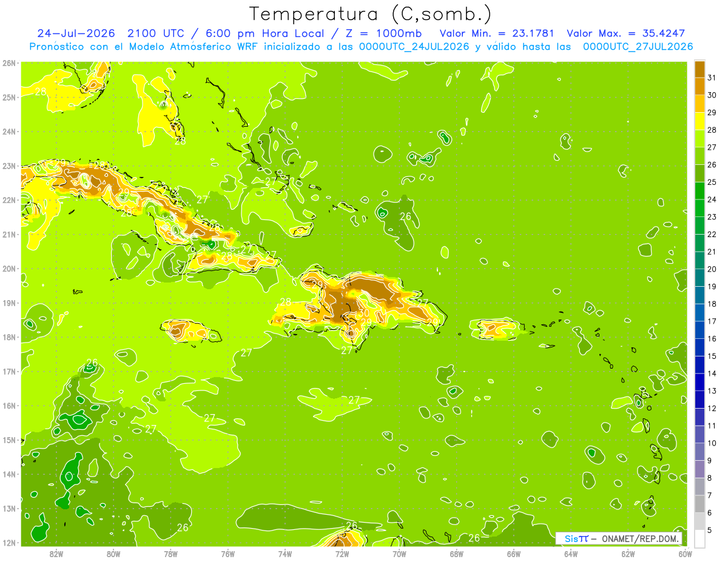Click the '62W' longitude label
This screenshot has width=728, height=562.
click(629, 554)
